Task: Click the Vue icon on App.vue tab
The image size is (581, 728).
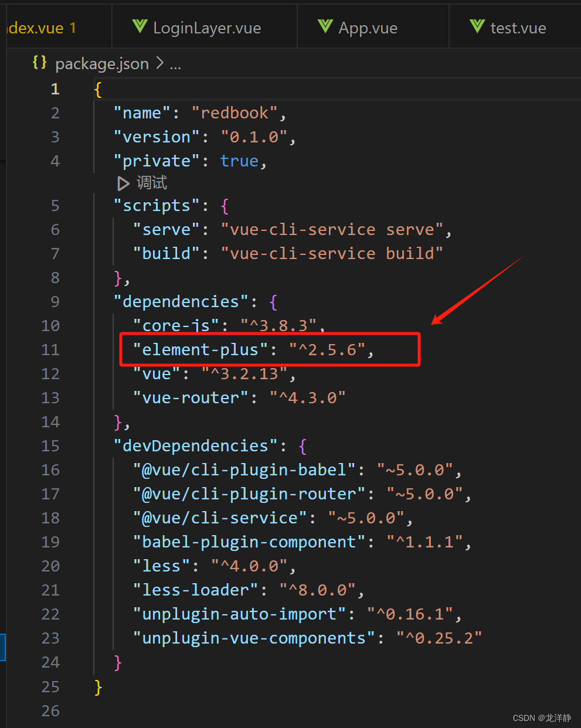Action: coord(325,26)
